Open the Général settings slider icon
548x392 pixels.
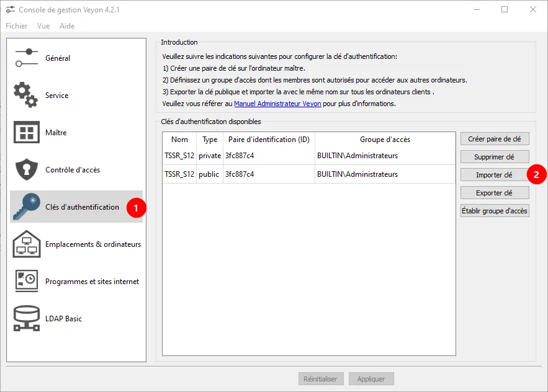[x=27, y=58]
